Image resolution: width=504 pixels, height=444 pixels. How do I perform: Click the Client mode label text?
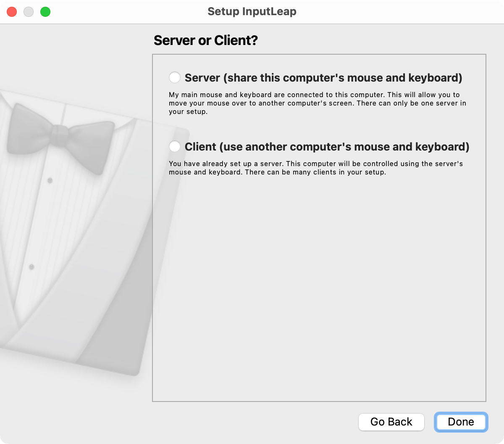[x=327, y=146]
